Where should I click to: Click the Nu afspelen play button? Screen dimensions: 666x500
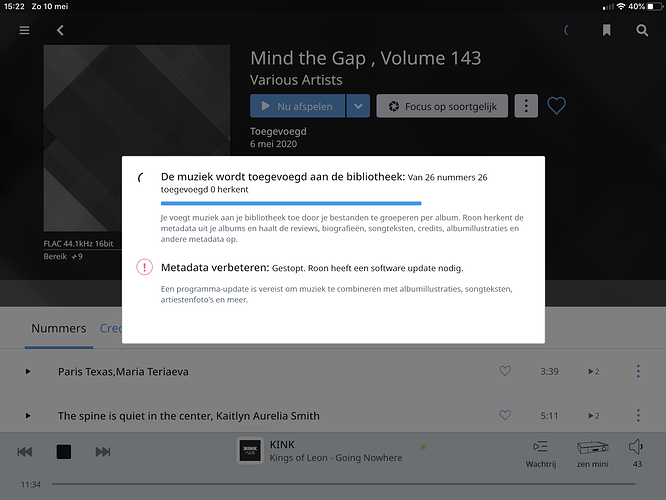(297, 106)
